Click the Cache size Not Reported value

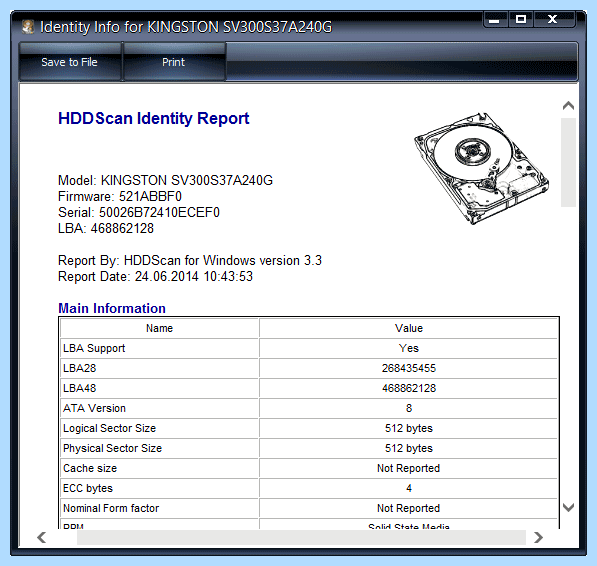(x=409, y=468)
